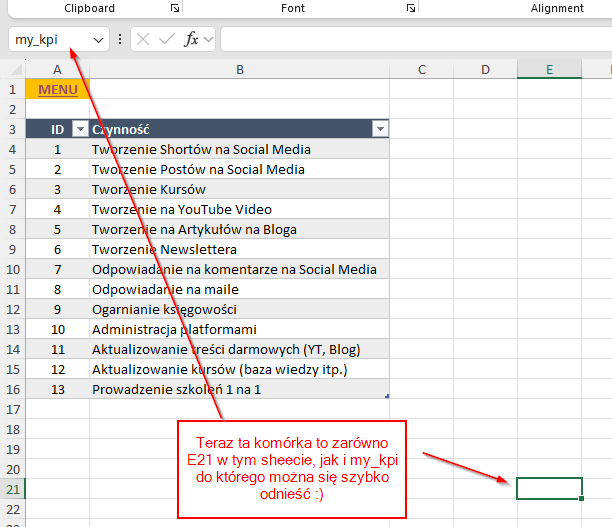The image size is (612, 527).
Task: Open the Font settings dialog launcher
Action: point(410,8)
